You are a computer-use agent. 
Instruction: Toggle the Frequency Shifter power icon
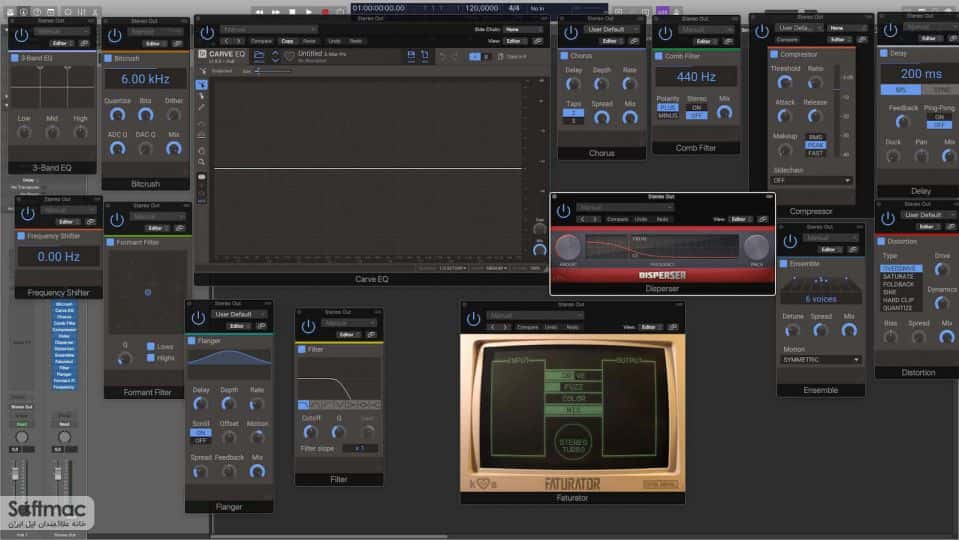pyautogui.click(x=28, y=213)
